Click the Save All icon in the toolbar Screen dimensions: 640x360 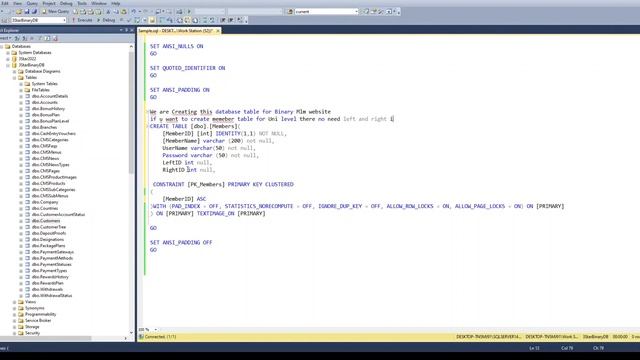pos(34,11)
